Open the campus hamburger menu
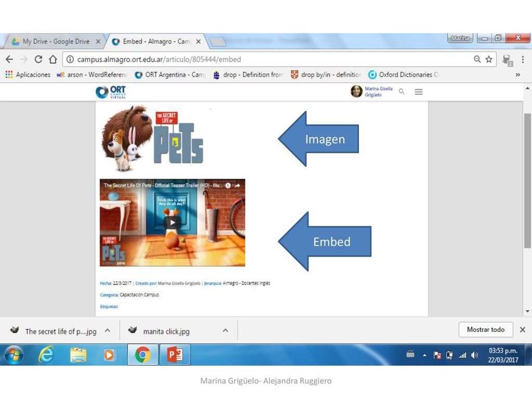 (419, 91)
